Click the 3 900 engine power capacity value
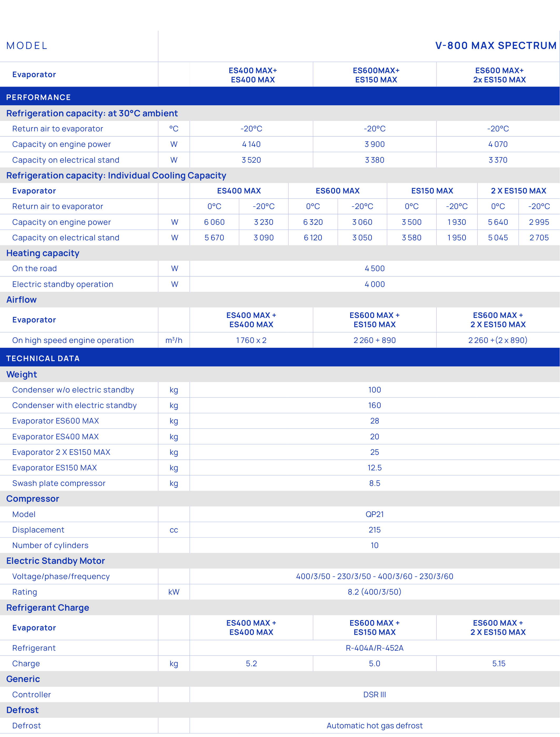560x737 pixels. [x=375, y=144]
